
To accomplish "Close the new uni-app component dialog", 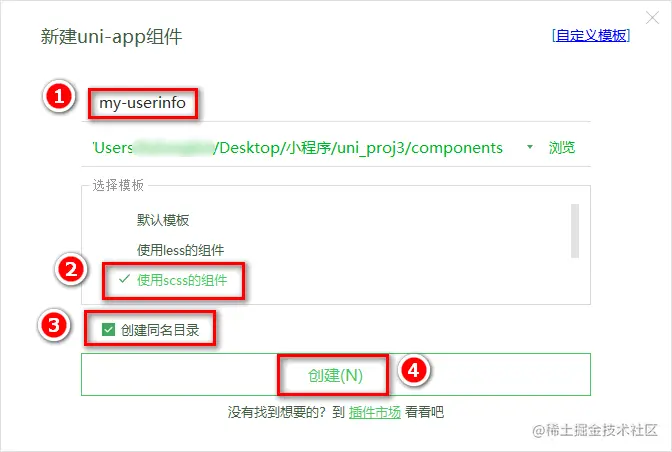I will click(652, 18).
